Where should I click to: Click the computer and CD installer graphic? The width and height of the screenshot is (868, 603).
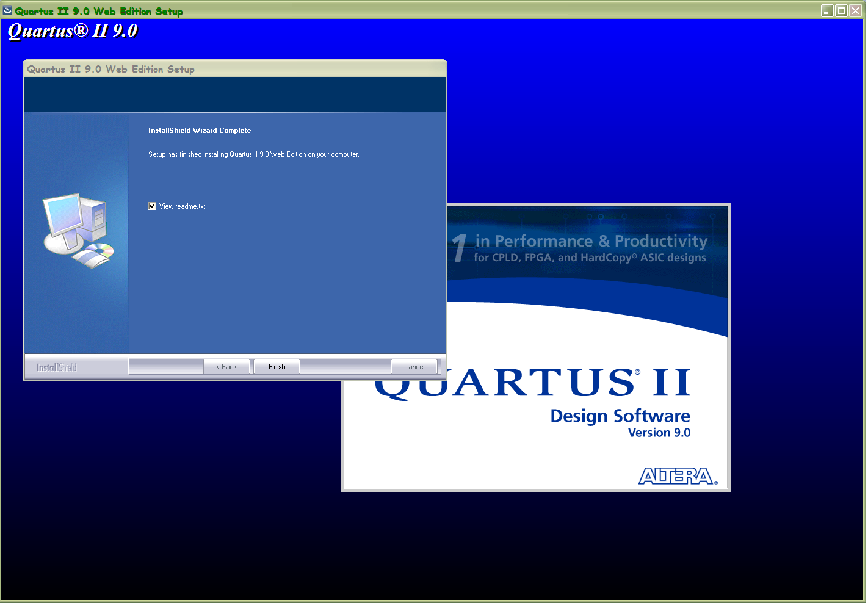click(78, 231)
